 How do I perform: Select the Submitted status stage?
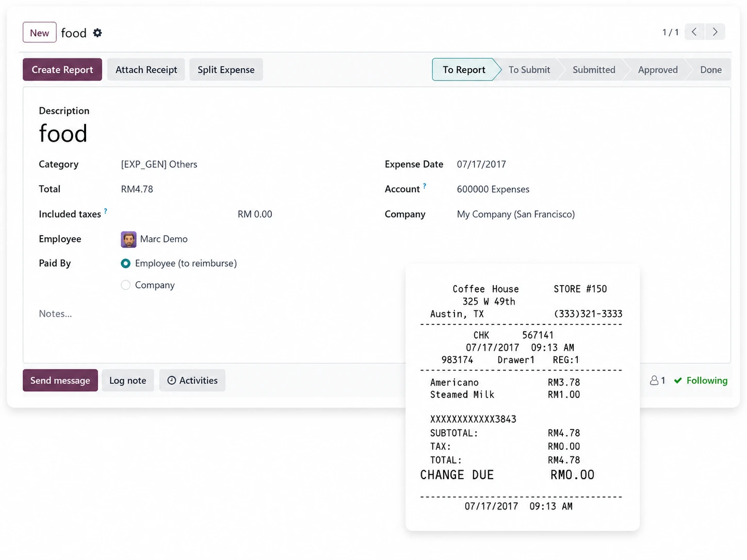594,70
